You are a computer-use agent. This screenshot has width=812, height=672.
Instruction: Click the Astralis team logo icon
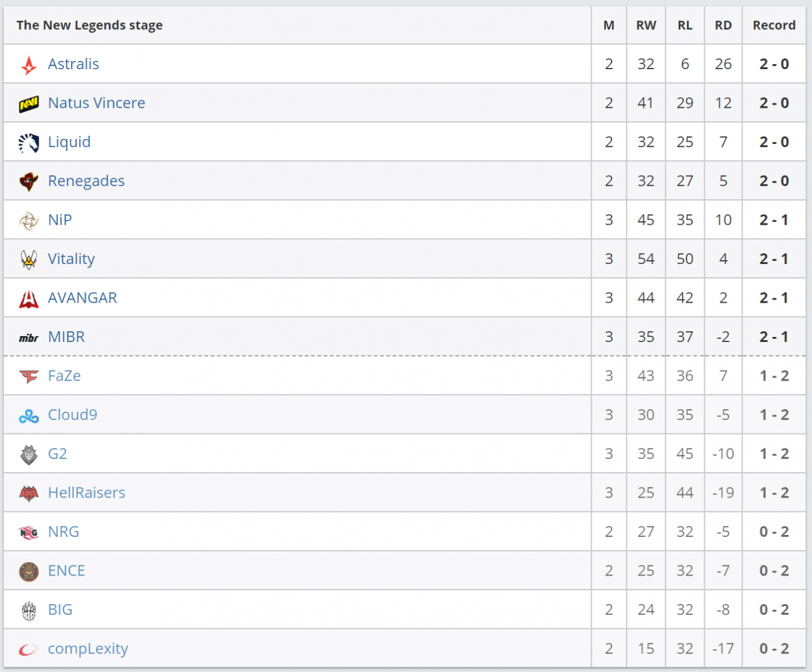click(x=29, y=65)
